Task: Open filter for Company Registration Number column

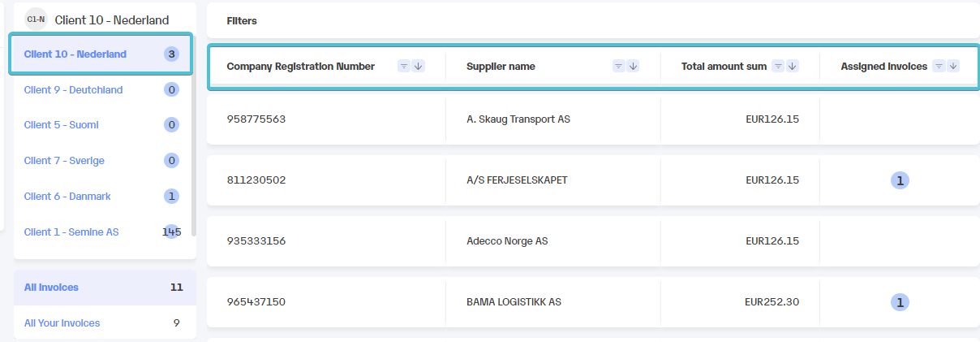Action: point(404,67)
